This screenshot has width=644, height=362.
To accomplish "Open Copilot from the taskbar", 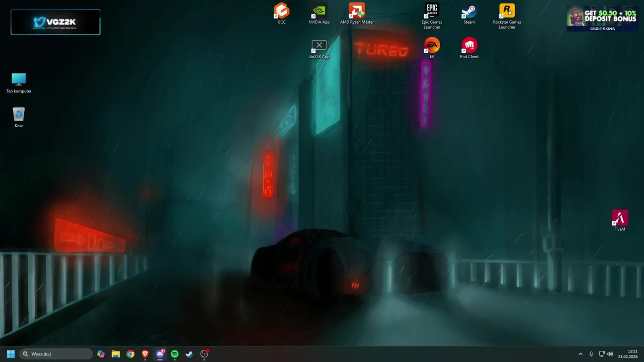I will pyautogui.click(x=101, y=354).
